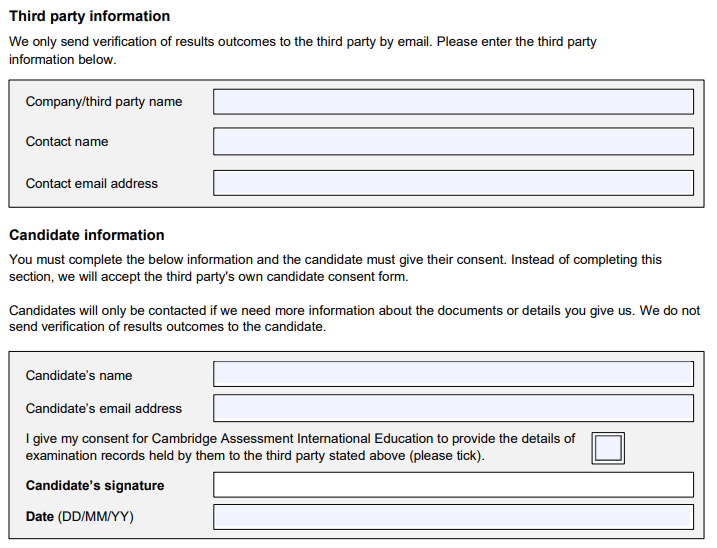Click the paragraph starting 'Candidates will only be contacted'
Screen dimensions: 717x548
354,318
